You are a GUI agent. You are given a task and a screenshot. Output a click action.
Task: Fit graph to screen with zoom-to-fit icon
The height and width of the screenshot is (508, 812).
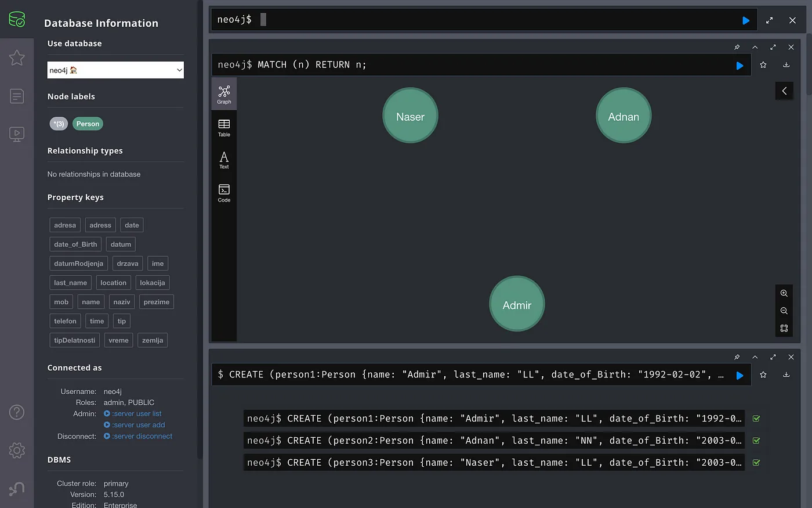tap(784, 328)
